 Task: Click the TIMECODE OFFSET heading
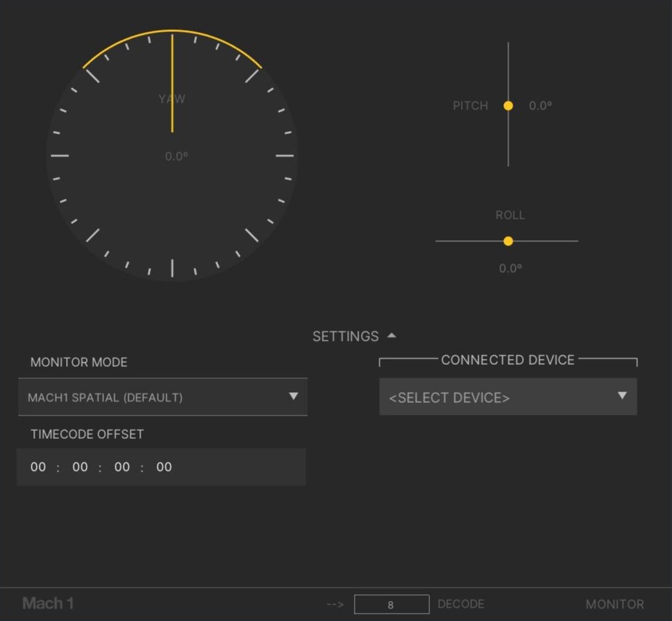pyautogui.click(x=87, y=434)
